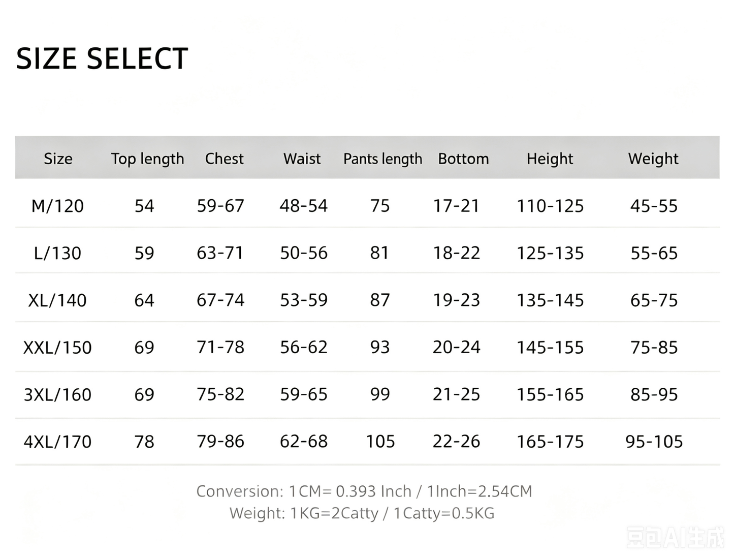Viewport: 734px width, 560px height.
Task: Click the Weight column header
Action: [x=653, y=159]
